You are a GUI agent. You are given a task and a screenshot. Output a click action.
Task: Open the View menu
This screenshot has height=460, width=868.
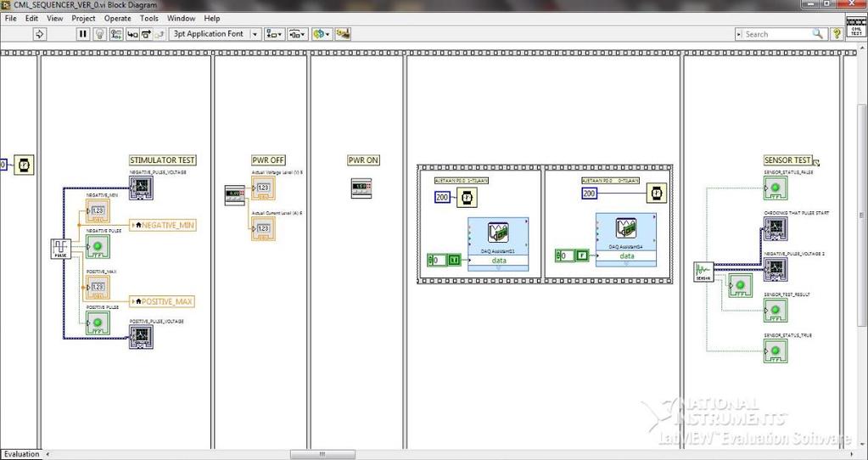(55, 19)
